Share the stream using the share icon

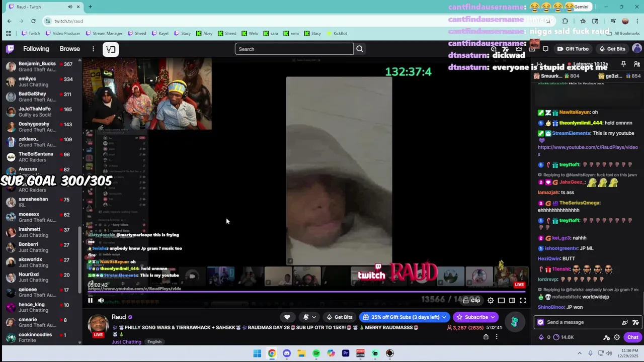[486, 336]
